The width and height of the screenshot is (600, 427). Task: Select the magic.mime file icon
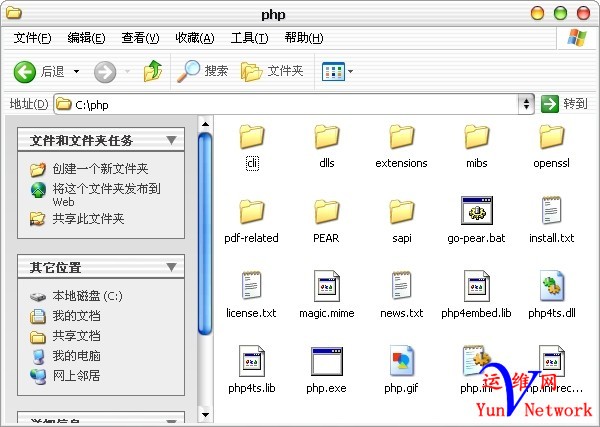pos(327,286)
